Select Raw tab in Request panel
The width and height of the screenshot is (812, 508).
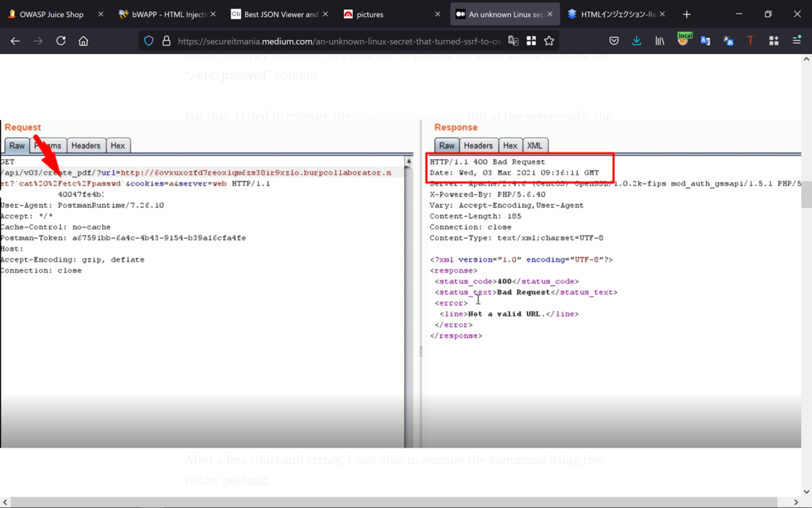(x=17, y=146)
